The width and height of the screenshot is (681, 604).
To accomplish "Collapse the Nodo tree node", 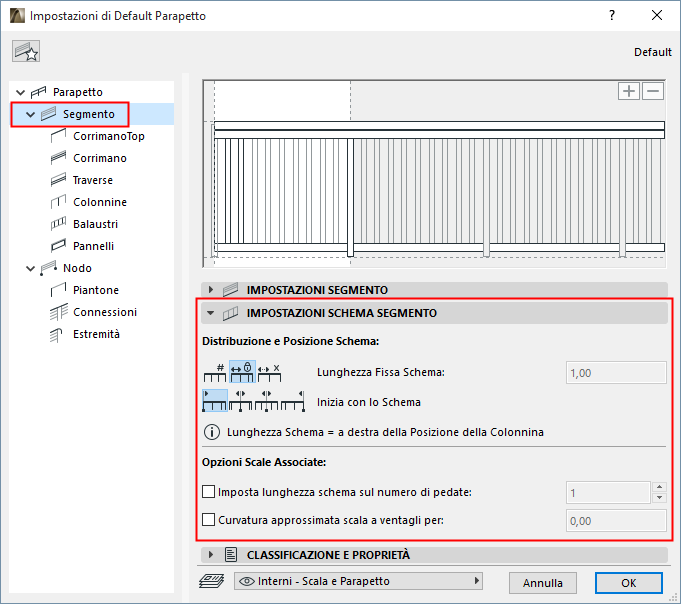I will click(x=30, y=268).
